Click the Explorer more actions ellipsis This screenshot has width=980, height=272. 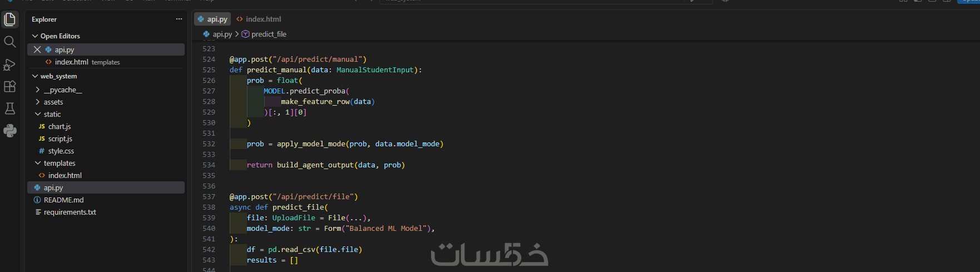pyautogui.click(x=179, y=19)
